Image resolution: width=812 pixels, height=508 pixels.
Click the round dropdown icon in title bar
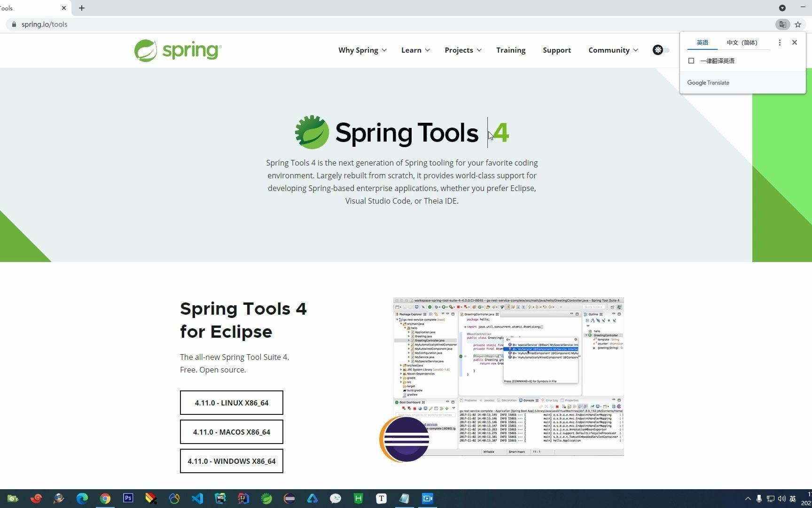(782, 8)
